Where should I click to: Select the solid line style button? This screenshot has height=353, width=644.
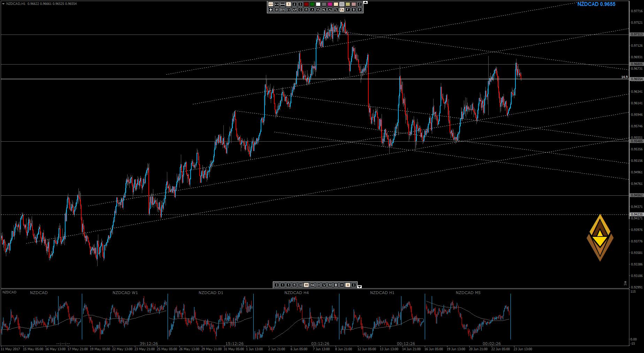tap(283, 4)
